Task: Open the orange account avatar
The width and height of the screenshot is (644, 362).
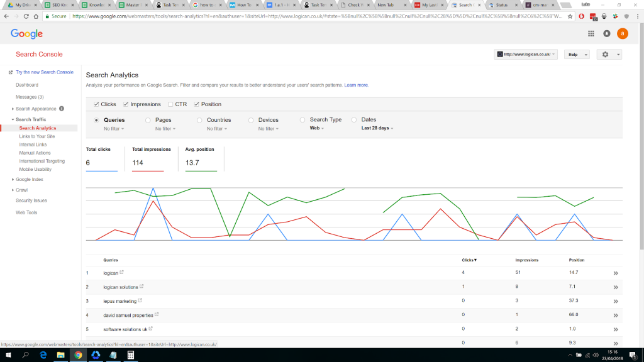Action: point(622,34)
